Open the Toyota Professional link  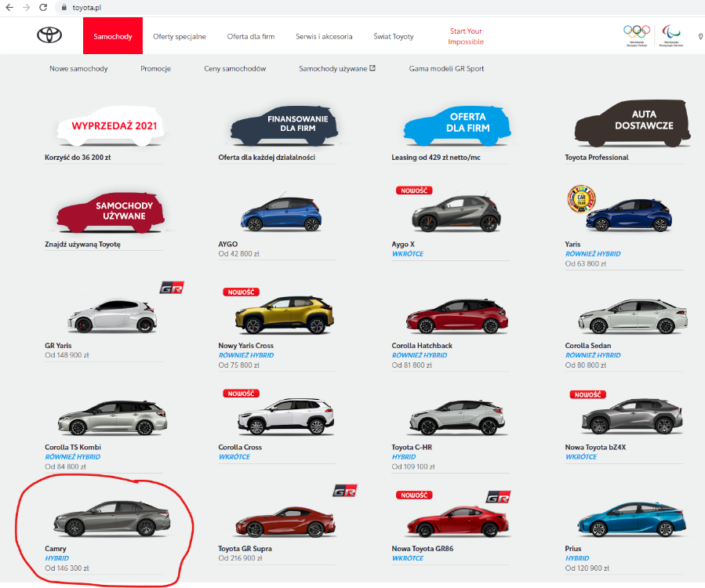click(x=597, y=158)
